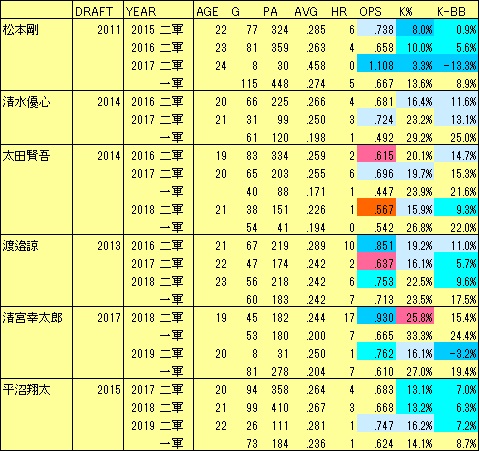Select draft year 2011 for 松本剛
Screen dimensions: 479x451
coord(109,30)
